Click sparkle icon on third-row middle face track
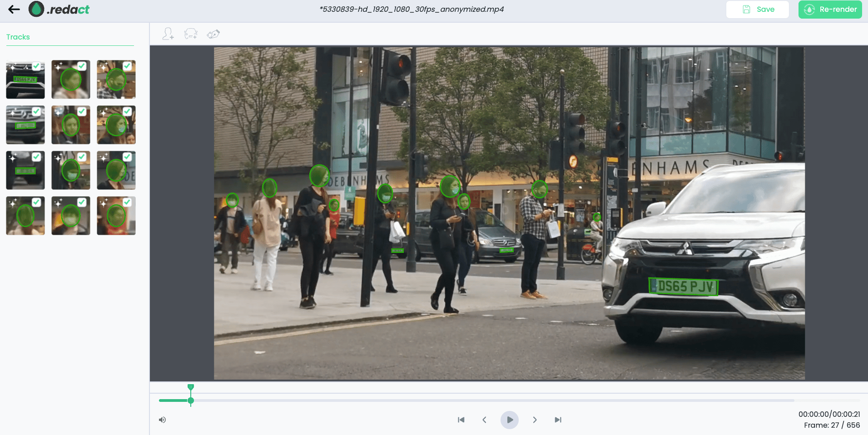 (x=58, y=158)
